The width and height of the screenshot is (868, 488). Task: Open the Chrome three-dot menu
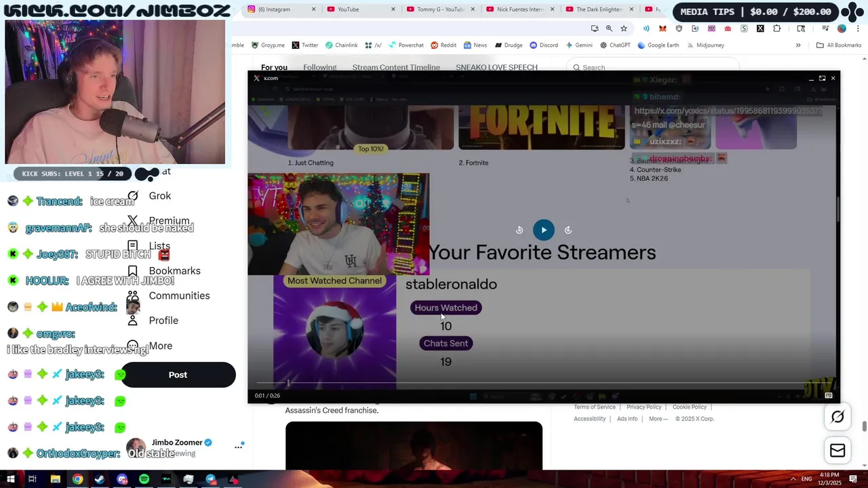point(858,28)
